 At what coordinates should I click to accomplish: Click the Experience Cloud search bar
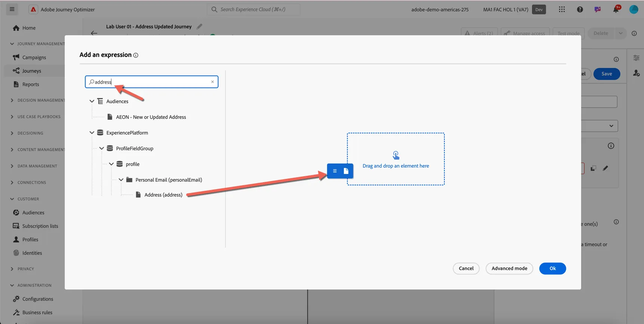tap(253, 9)
